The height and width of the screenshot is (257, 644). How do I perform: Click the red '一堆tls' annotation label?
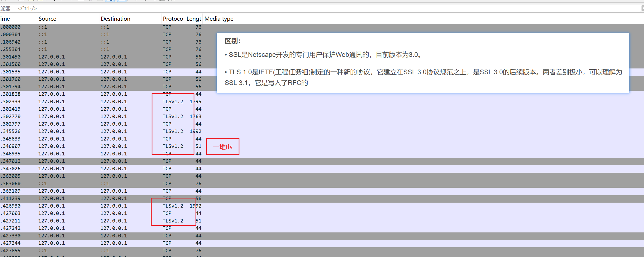(x=223, y=147)
